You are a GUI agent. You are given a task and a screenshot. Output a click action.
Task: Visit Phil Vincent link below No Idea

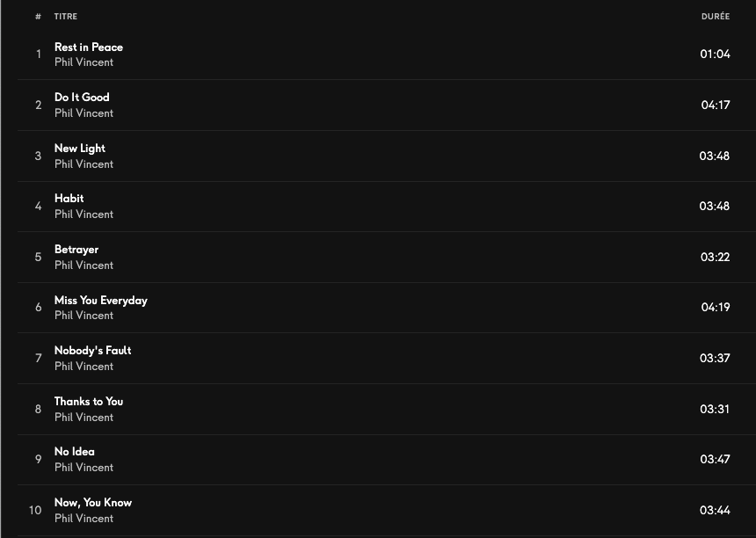(84, 468)
